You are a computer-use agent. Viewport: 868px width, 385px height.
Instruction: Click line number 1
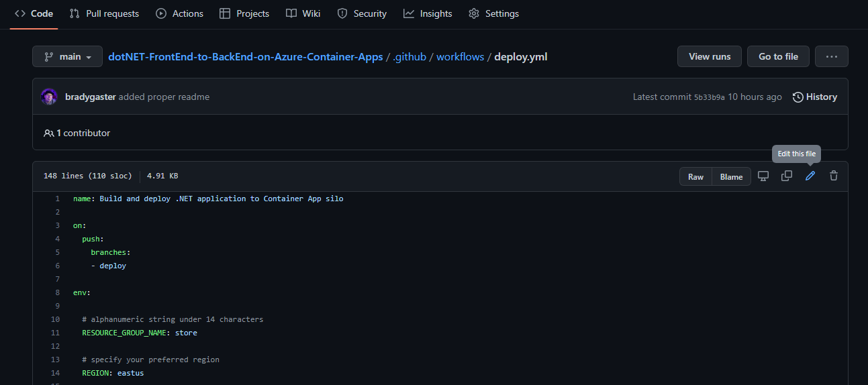tap(57, 199)
